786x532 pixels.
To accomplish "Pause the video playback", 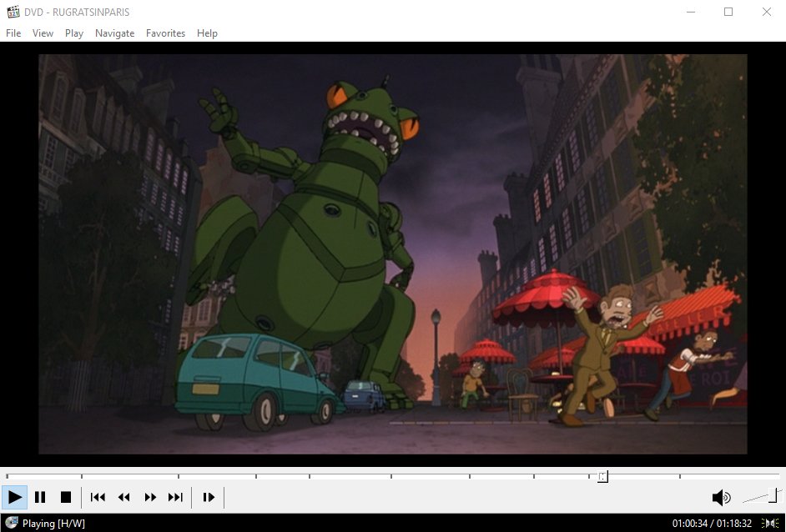I will [x=40, y=497].
